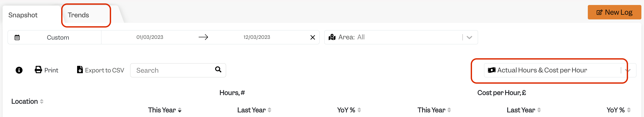Viewport: 644px width, 117px height.
Task: Sort Hours This Year column
Action: 165,110
